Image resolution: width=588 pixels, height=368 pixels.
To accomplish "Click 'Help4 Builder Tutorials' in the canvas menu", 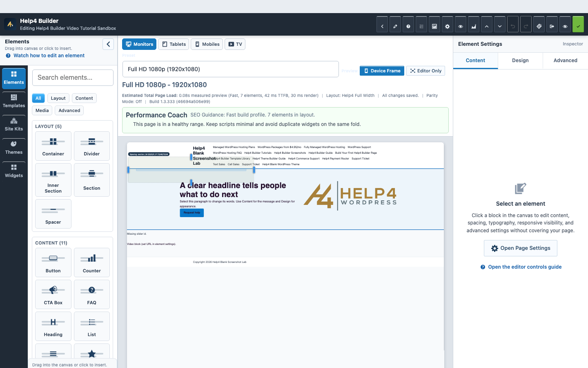I will [258, 153].
